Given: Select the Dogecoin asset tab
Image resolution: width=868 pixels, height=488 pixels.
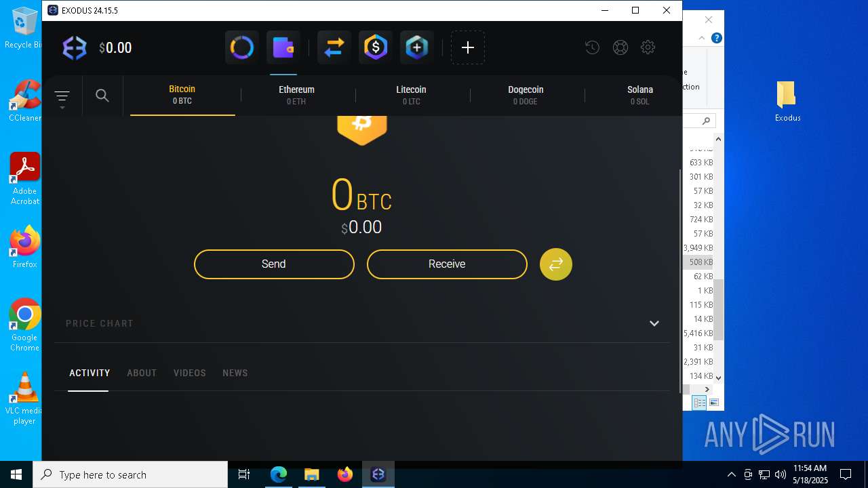Looking at the screenshot, I should coord(526,95).
